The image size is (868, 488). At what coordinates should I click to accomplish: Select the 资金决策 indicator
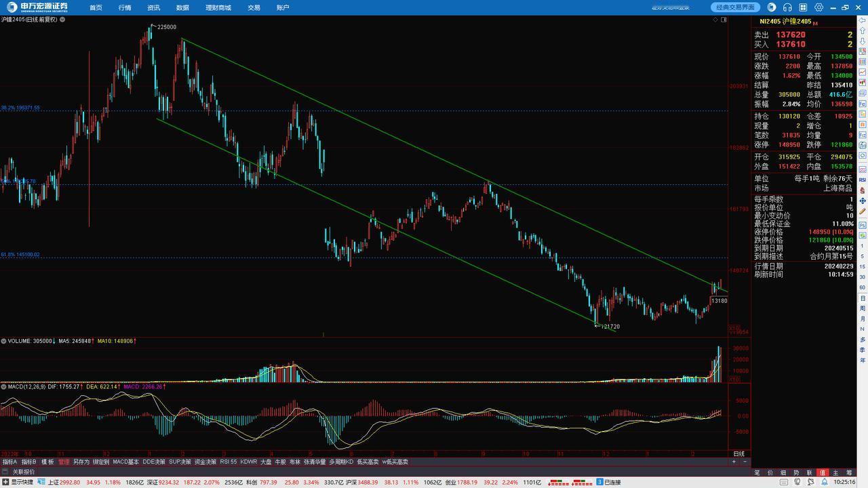tap(205, 462)
